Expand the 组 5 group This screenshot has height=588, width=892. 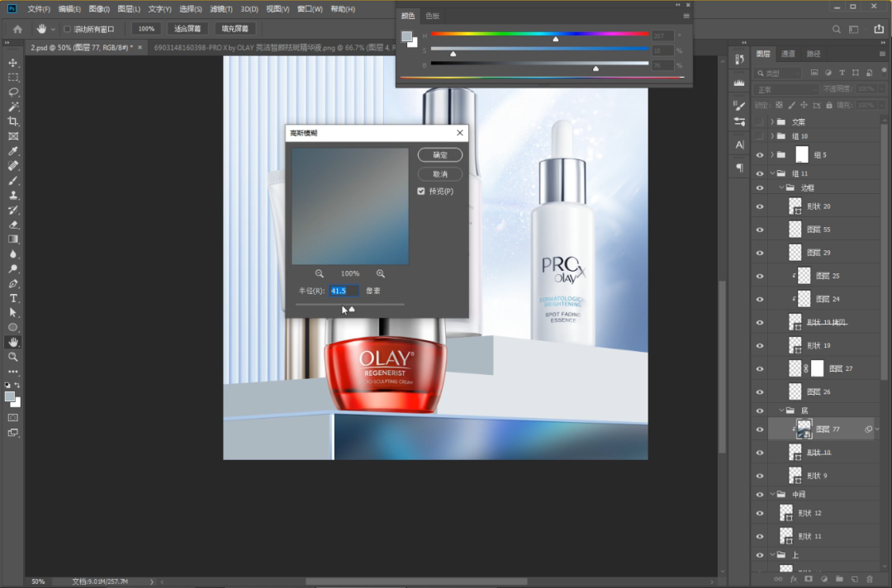[x=772, y=154]
